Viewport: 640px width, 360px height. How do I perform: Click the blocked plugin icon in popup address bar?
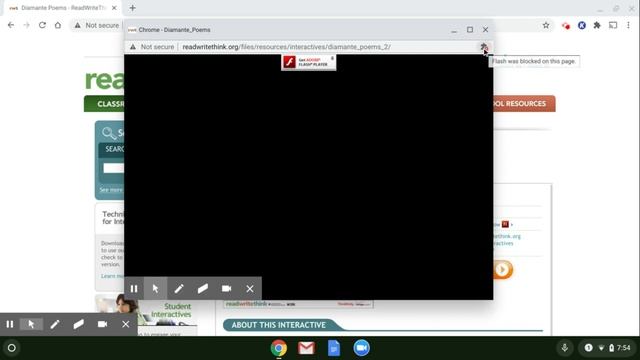[x=484, y=47]
